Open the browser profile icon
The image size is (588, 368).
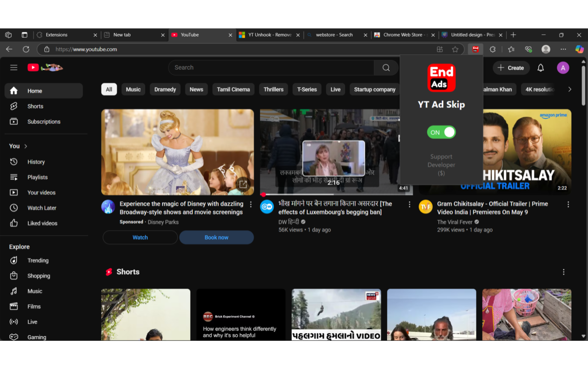(546, 49)
